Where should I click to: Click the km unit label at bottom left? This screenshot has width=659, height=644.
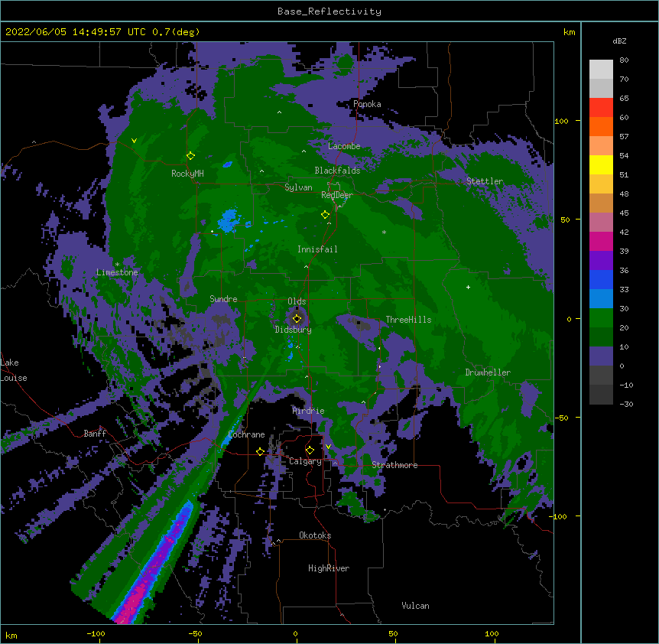coord(11,635)
